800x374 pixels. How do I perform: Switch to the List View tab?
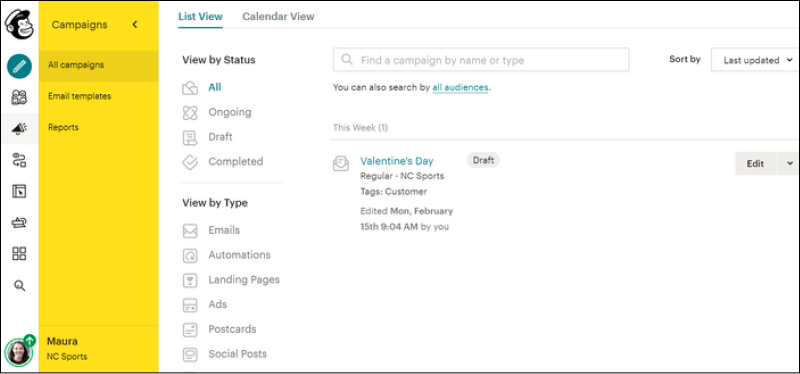201,16
